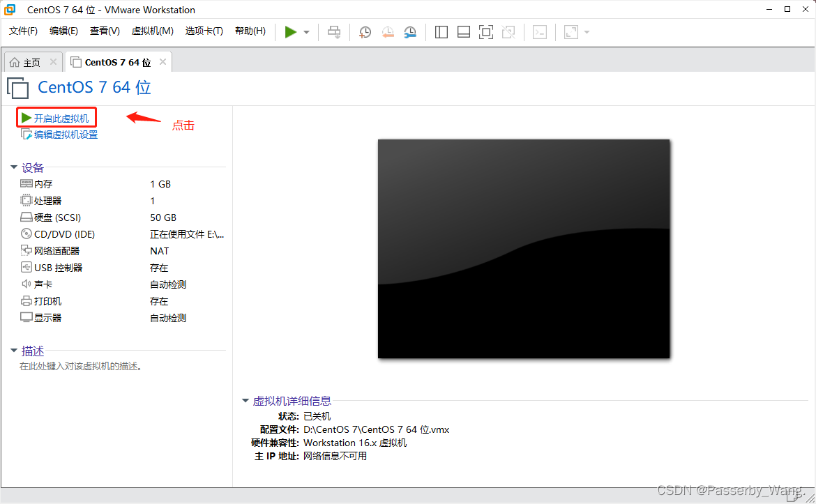The width and height of the screenshot is (816, 504).
Task: Click the Unity mode icon
Action: tap(508, 32)
